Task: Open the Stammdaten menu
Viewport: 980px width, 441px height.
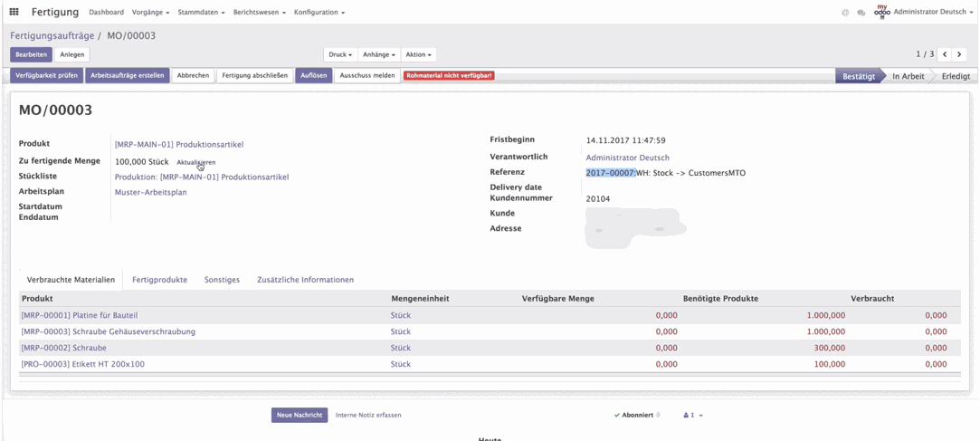Action: 201,13
